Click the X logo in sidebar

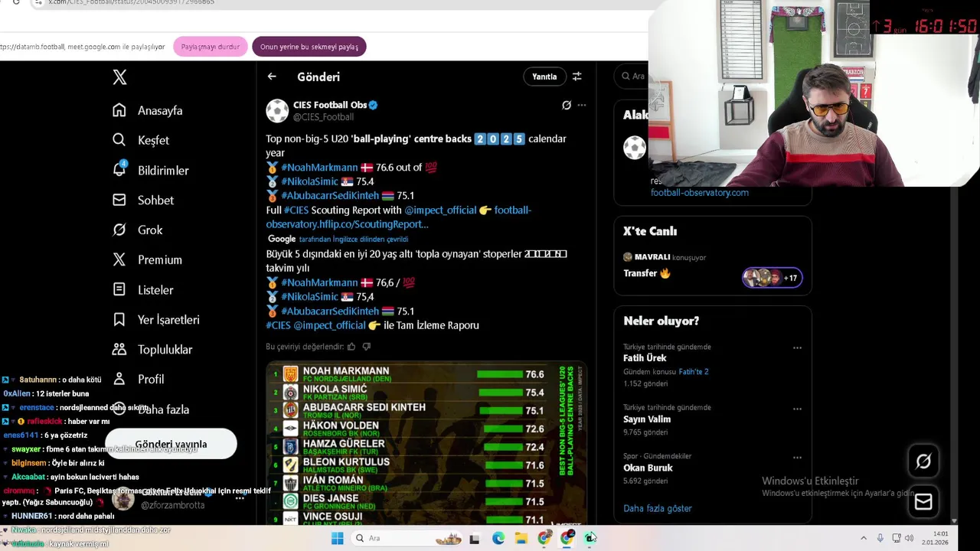click(x=119, y=77)
